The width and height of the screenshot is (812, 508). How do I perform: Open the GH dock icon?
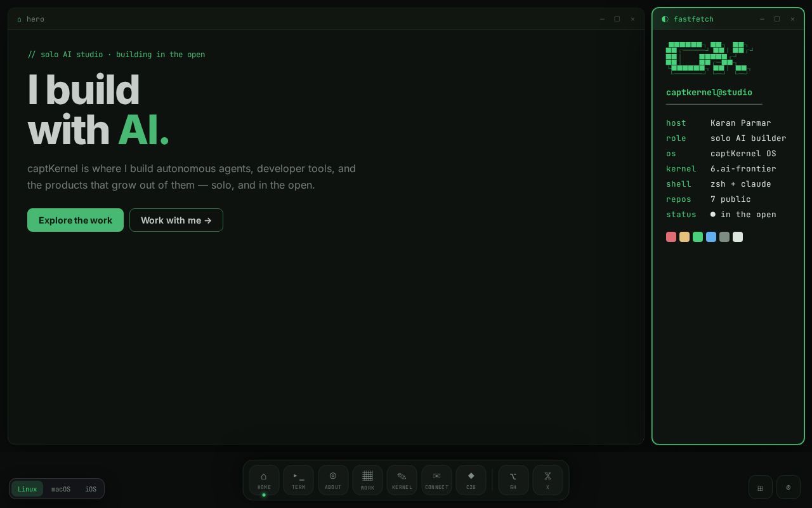[x=513, y=480]
